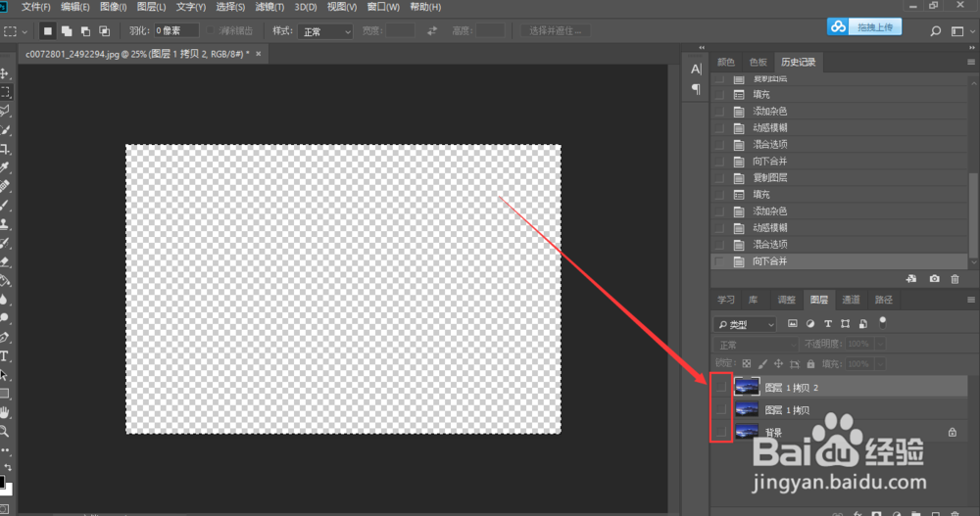
Task: Filter layers by smart objects icon
Action: (863, 323)
